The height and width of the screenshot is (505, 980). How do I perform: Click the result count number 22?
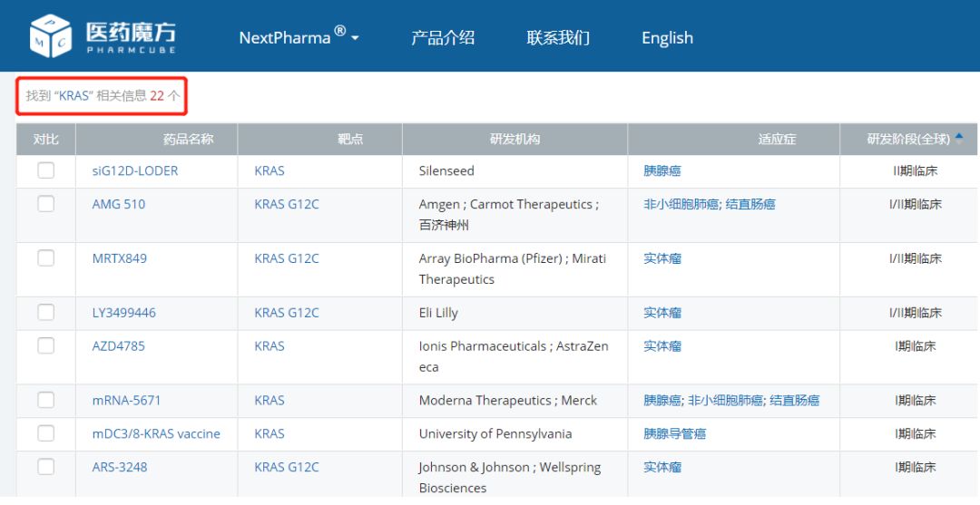coord(157,95)
